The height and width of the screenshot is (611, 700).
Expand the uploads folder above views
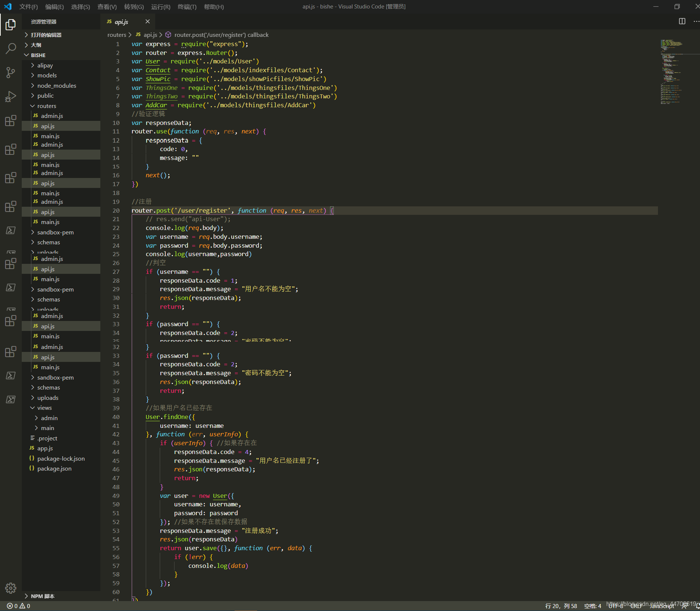61,398
